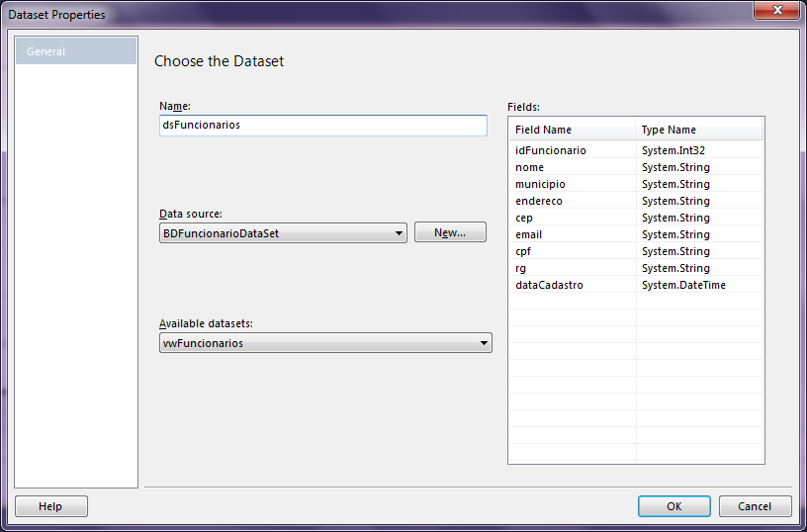Image resolution: width=807 pixels, height=532 pixels.
Task: Click the Name field containing dsFuncionarios
Action: (322, 126)
